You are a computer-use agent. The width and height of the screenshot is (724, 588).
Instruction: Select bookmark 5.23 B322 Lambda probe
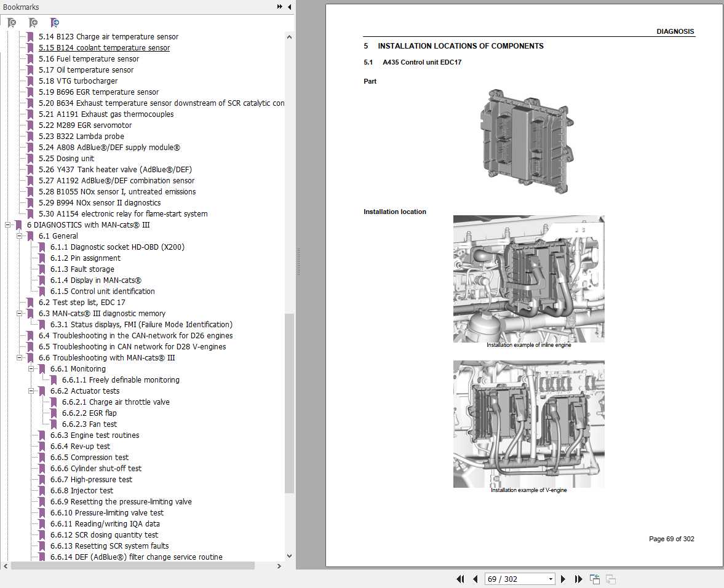pyautogui.click(x=81, y=136)
